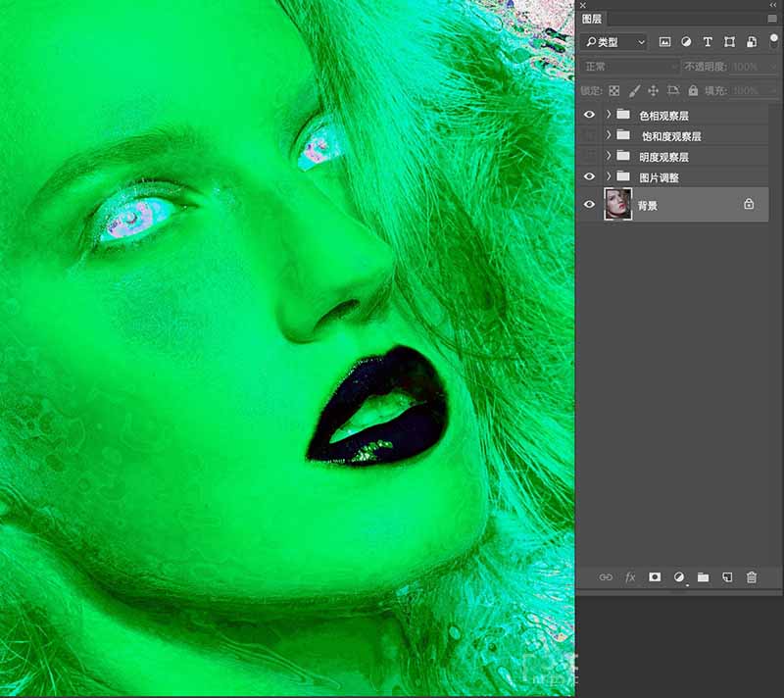Click the link layers icon
The width and height of the screenshot is (784, 698).
point(606,577)
